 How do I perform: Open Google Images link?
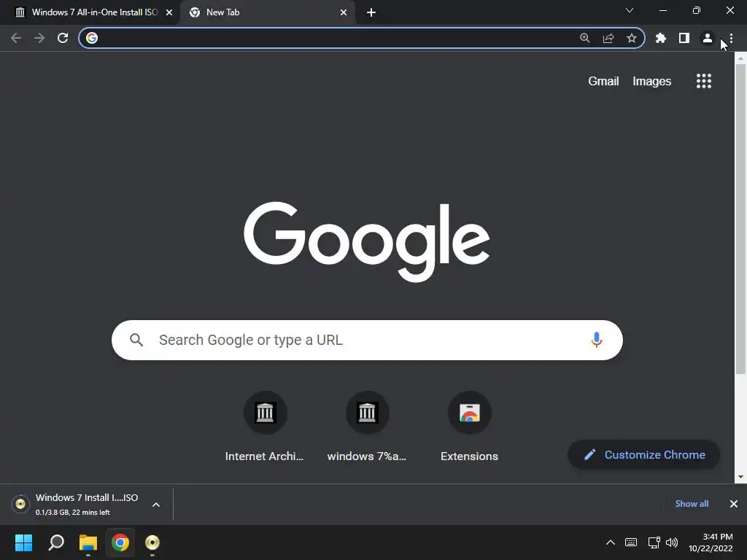tap(651, 82)
